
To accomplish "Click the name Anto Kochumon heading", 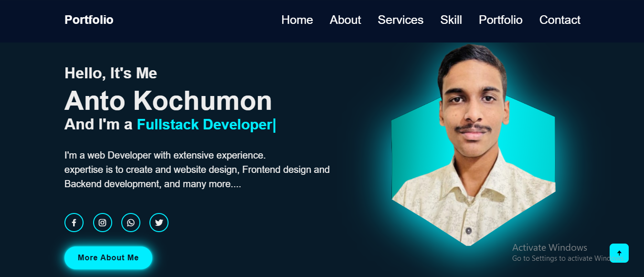I will 168,101.
